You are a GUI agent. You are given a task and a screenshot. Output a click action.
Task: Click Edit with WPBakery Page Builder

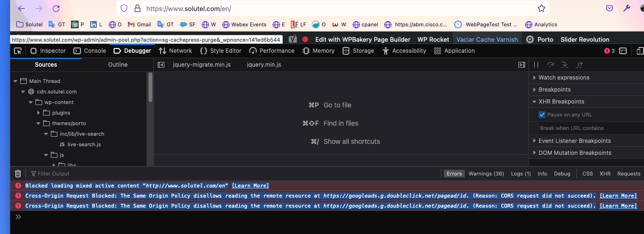(363, 39)
